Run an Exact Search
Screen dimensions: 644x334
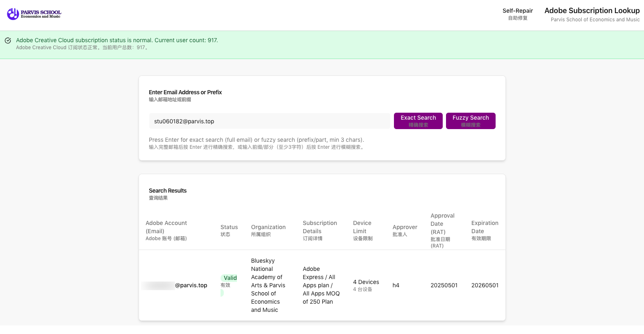pos(418,121)
